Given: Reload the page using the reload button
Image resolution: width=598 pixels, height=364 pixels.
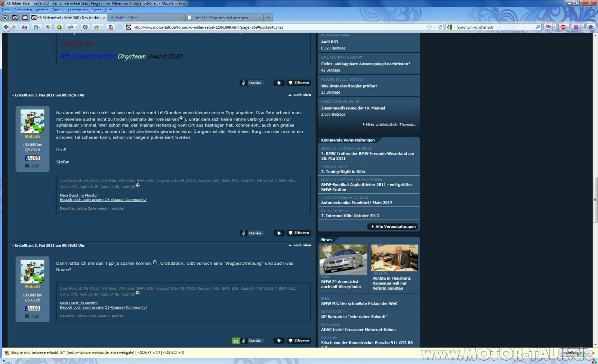Looking at the screenshot, I should (440, 27).
